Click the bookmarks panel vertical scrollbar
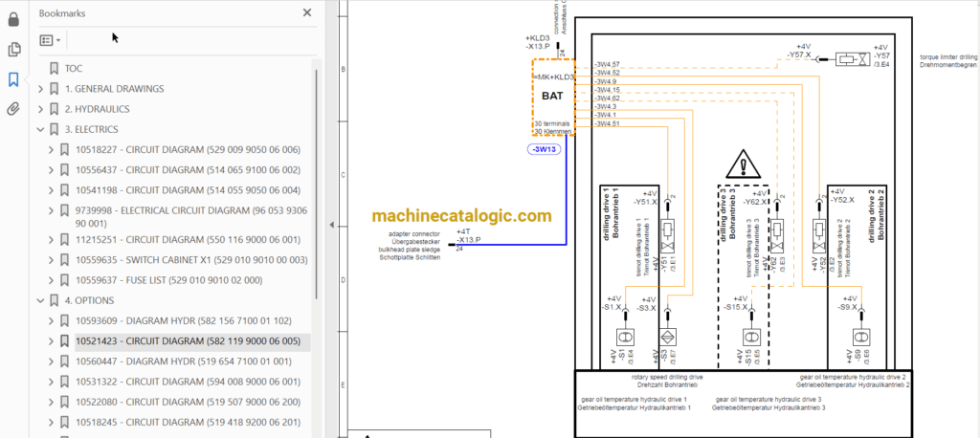 pyautogui.click(x=316, y=185)
